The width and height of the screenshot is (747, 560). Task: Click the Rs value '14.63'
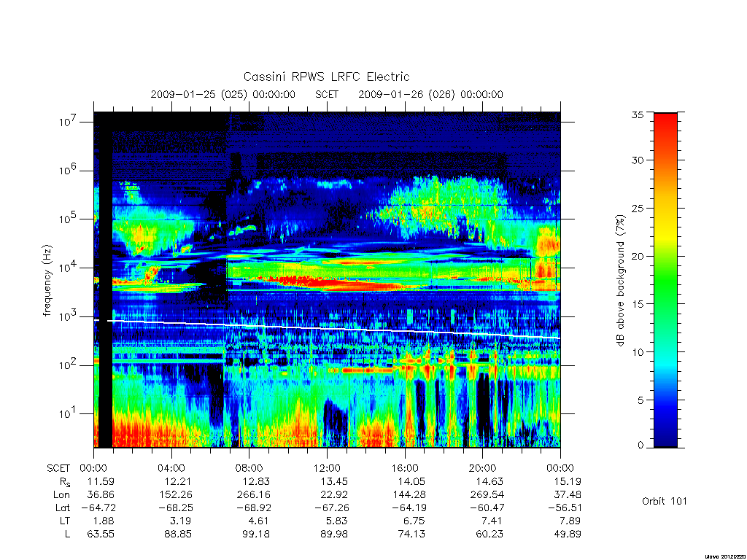pyautogui.click(x=489, y=481)
